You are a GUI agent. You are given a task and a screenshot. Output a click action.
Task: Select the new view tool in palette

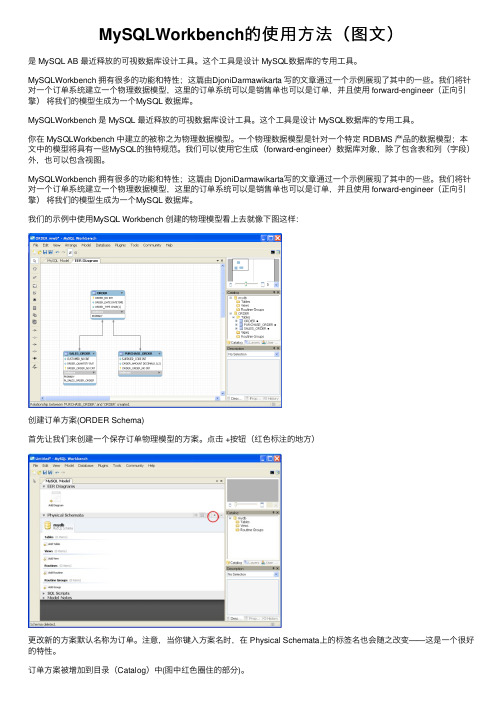(35, 315)
